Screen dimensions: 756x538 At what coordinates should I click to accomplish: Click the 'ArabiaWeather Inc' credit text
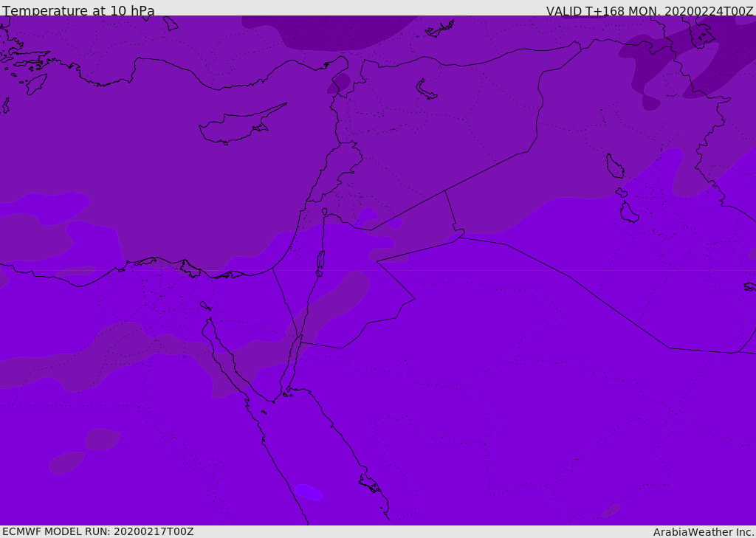point(703,532)
